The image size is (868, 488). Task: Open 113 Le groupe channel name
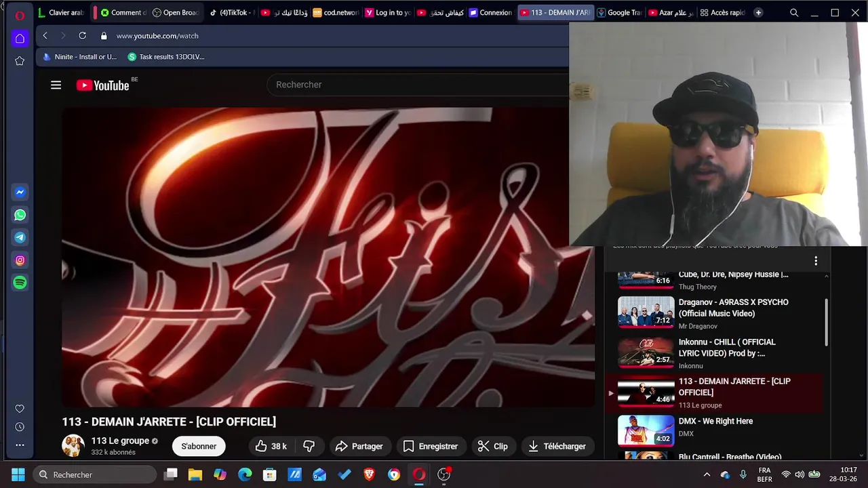pyautogui.click(x=120, y=441)
